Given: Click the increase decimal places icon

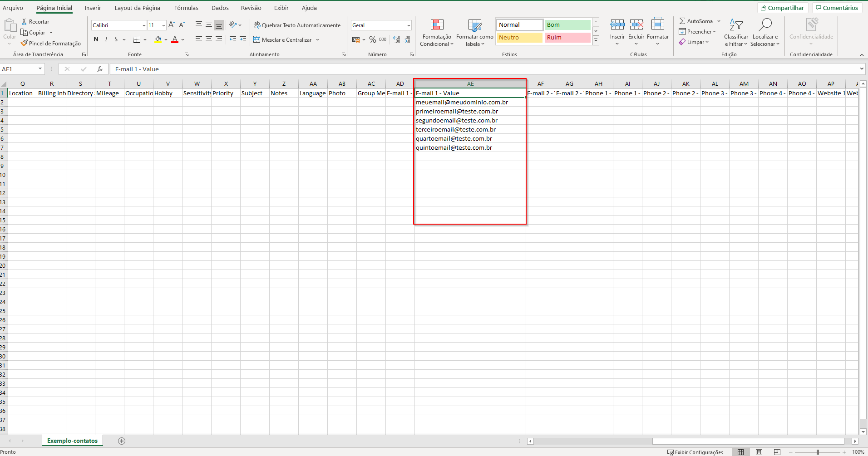Looking at the screenshot, I should pyautogui.click(x=397, y=39).
